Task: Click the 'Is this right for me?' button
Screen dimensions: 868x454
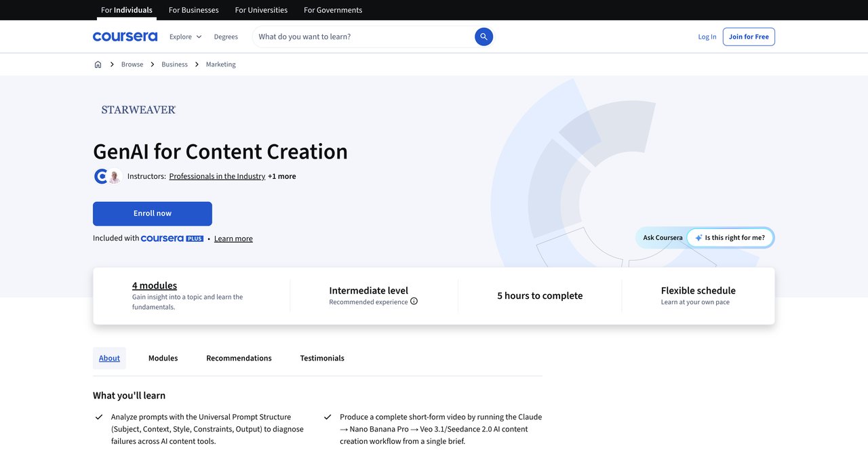Action: pos(730,238)
